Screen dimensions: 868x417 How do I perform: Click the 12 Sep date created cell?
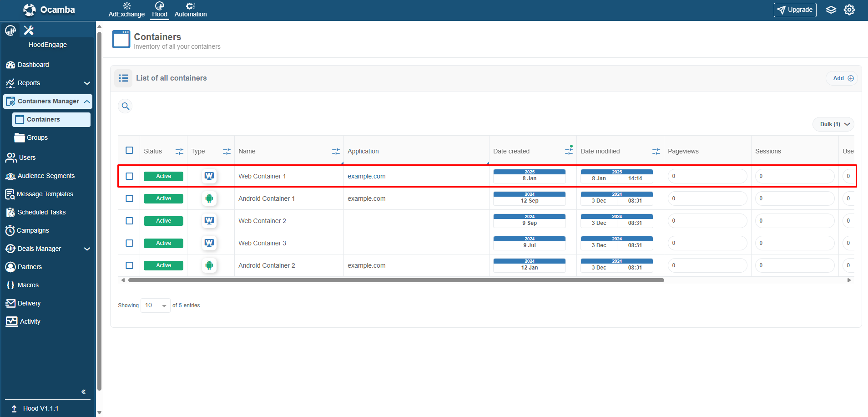pyautogui.click(x=530, y=198)
